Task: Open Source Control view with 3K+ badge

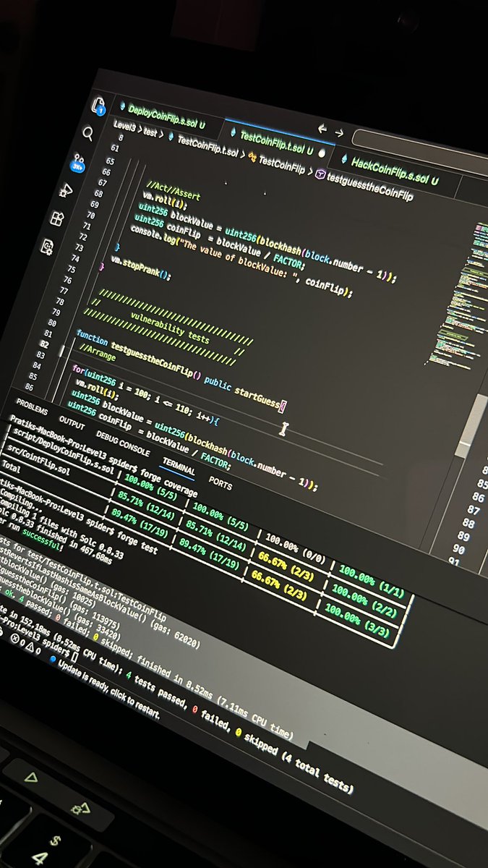Action: 77,162
